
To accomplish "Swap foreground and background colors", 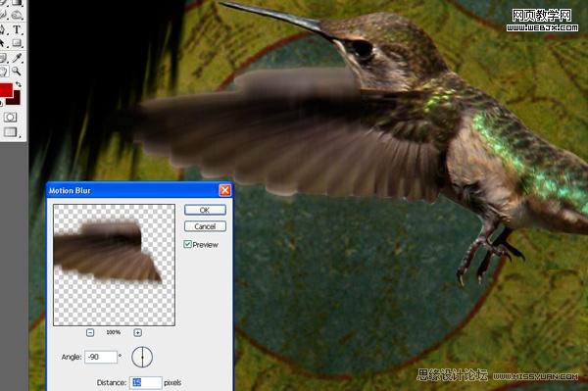I will click(18, 84).
